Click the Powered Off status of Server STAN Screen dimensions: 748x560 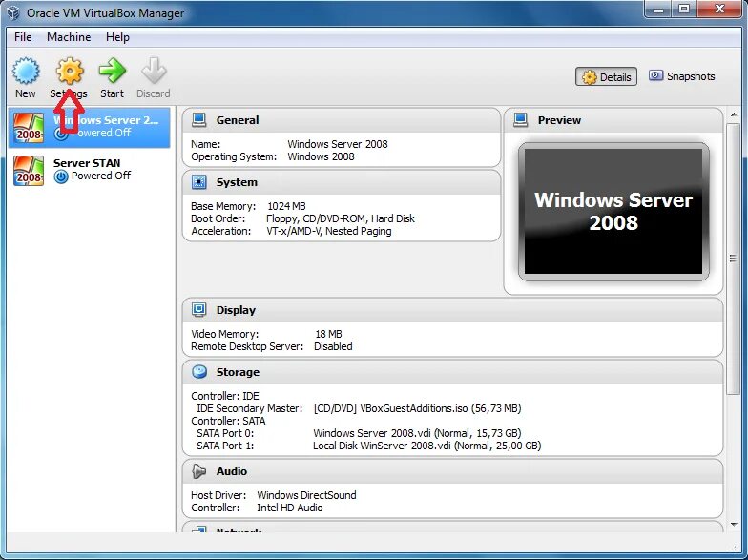101,176
